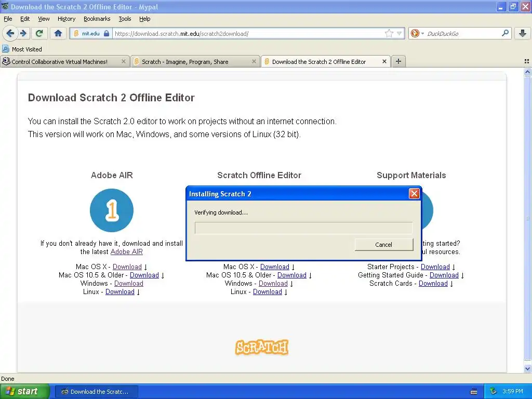Click the Scratch logo at page bottom
Image resolution: width=532 pixels, height=399 pixels.
pyautogui.click(x=262, y=348)
